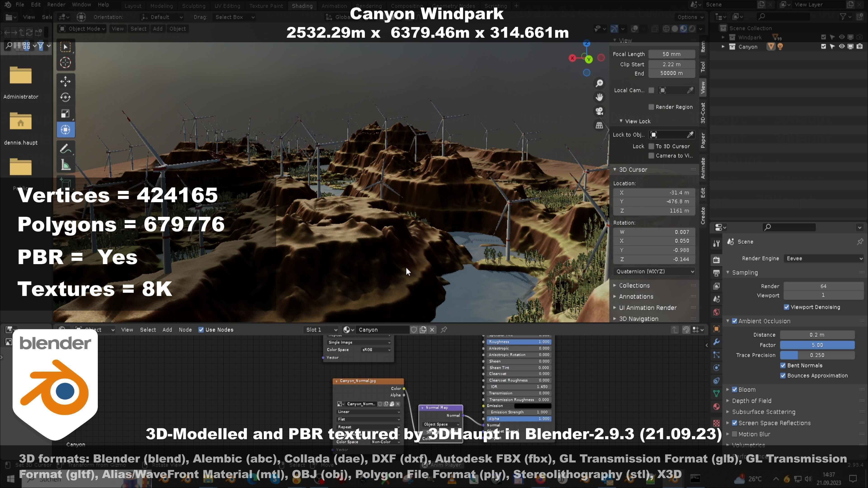
Task: Select the Move tool in toolbar
Action: click(65, 81)
